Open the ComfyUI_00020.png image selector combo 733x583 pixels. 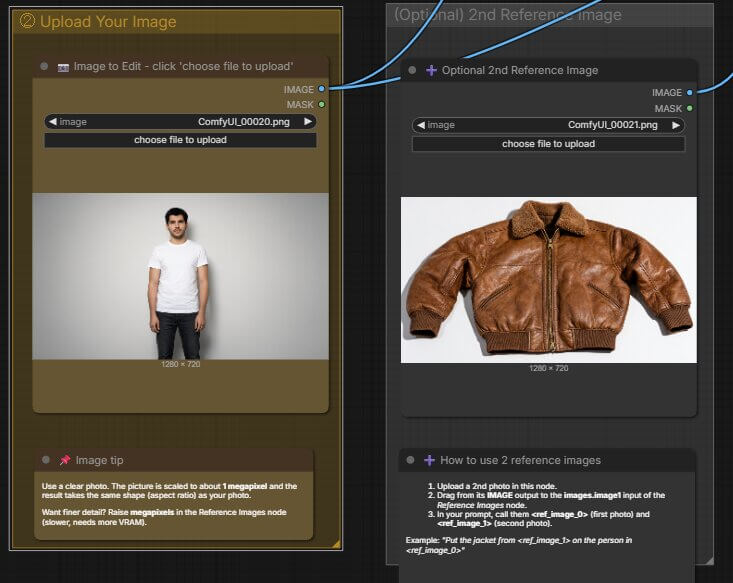point(180,122)
